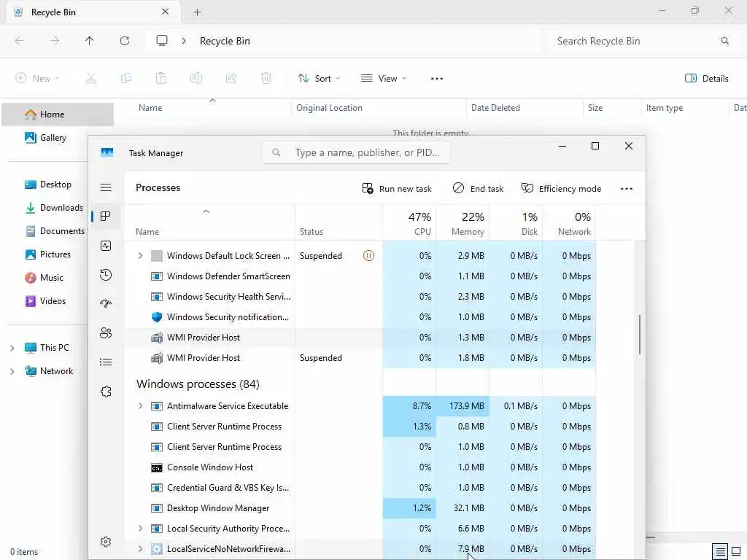Click the search magnifier in Recycle Bin search box

(725, 41)
